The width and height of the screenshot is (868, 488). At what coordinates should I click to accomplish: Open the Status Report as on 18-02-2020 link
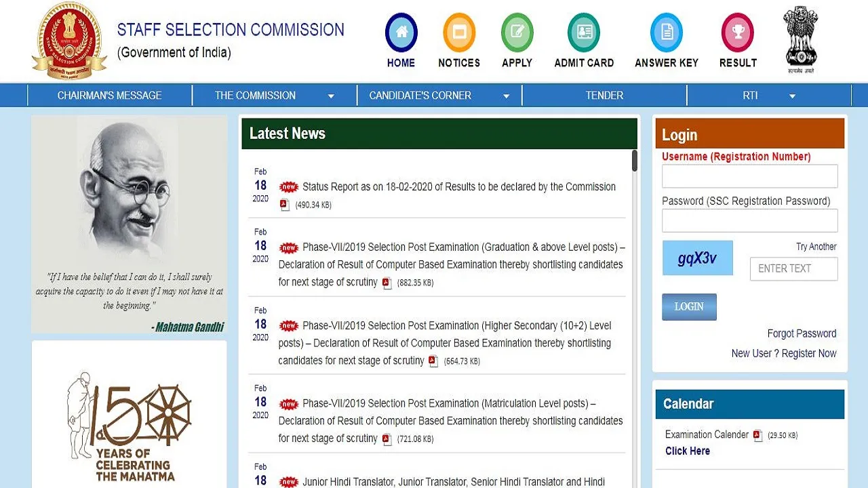[459, 187]
